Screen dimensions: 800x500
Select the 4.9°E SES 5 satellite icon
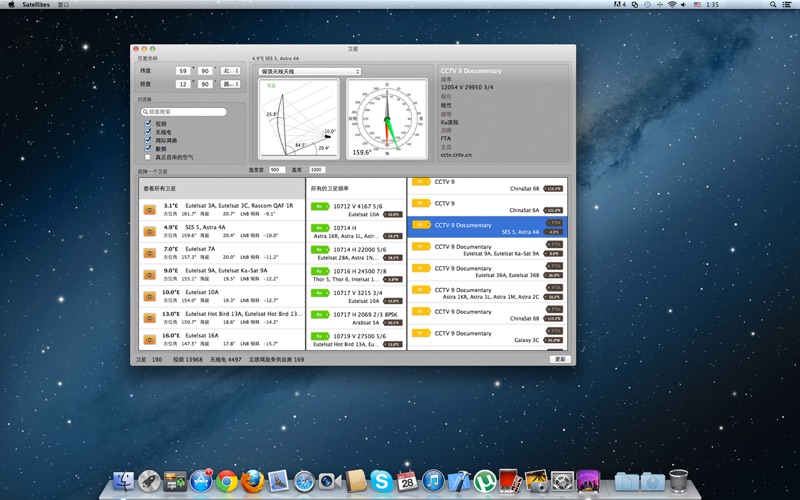point(149,232)
